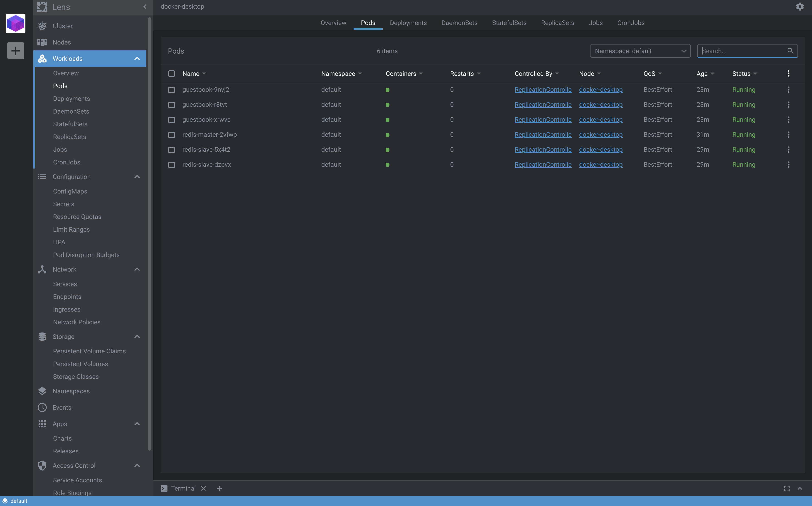
Task: Open ConfigMaps in sidebar
Action: 70,191
